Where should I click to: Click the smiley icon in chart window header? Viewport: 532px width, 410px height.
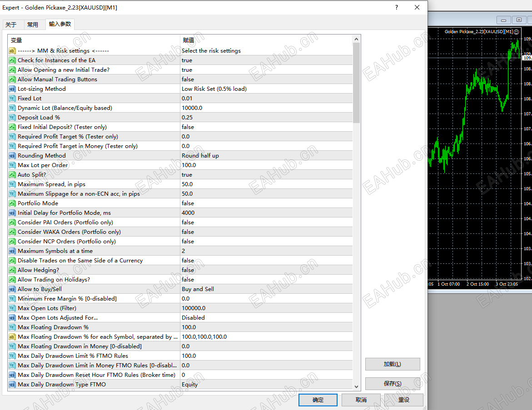click(x=517, y=32)
